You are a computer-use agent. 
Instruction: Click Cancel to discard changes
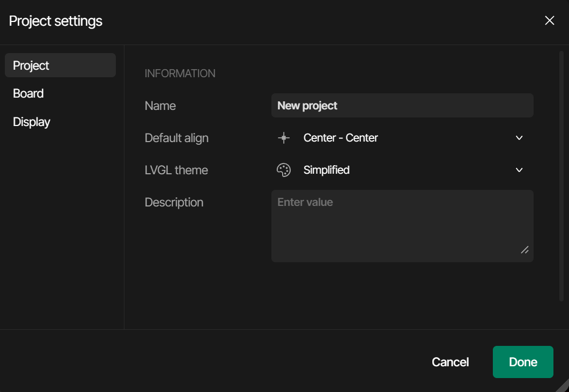(x=450, y=362)
